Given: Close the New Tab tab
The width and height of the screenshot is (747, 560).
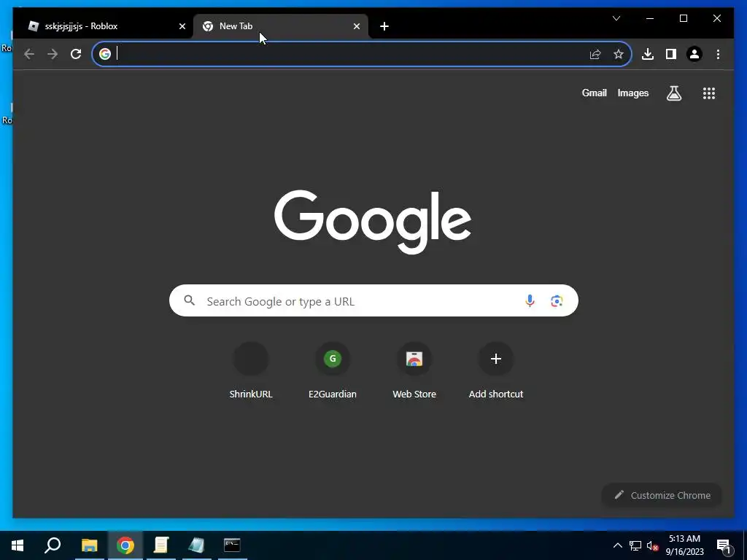Looking at the screenshot, I should [356, 26].
